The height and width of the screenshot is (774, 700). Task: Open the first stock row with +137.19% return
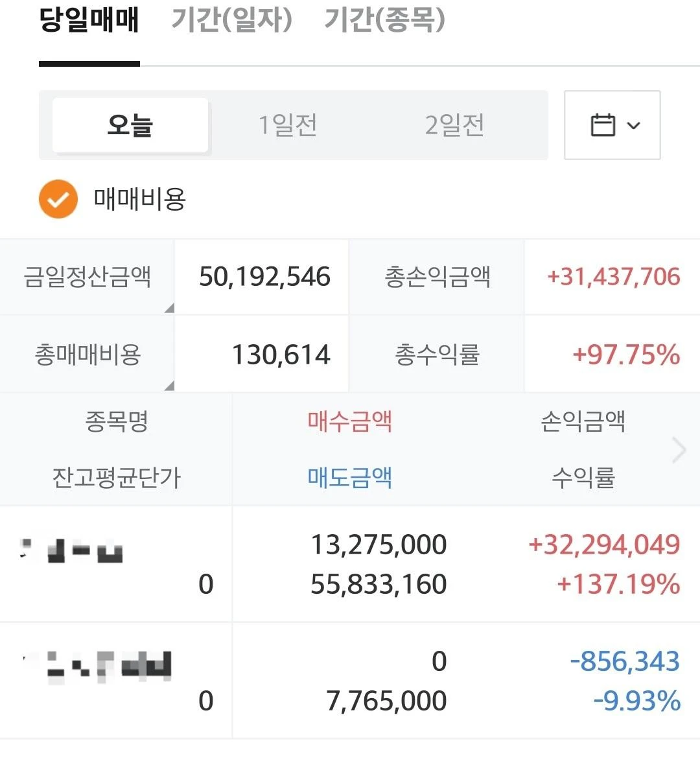[x=350, y=564]
